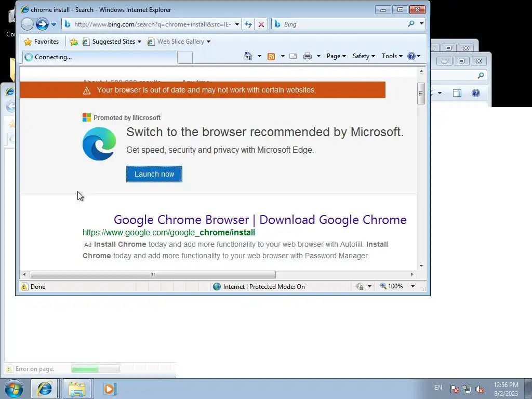Screen dimensions: 532x399
Task: Click the status bar warning icon near Done
Action: [24, 287]
